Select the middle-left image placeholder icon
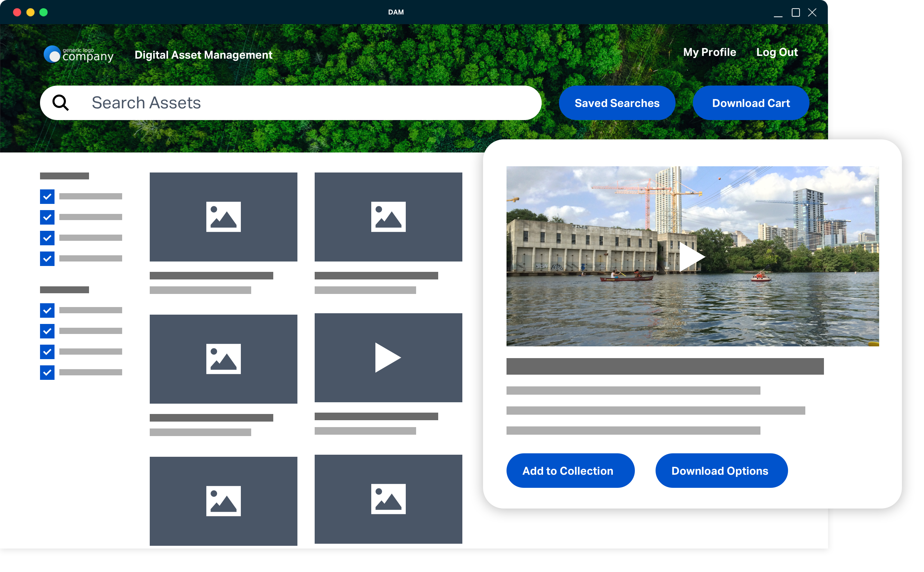924x572 pixels. coord(223,358)
